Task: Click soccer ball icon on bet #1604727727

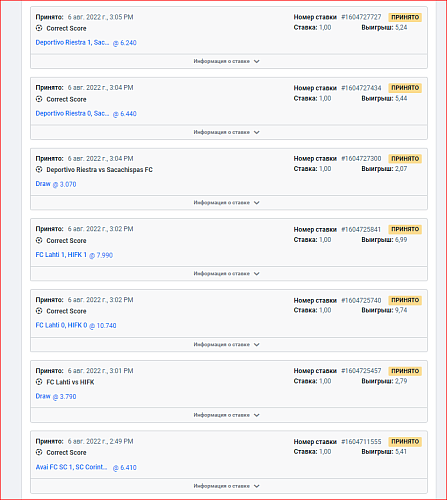Action: point(39,28)
